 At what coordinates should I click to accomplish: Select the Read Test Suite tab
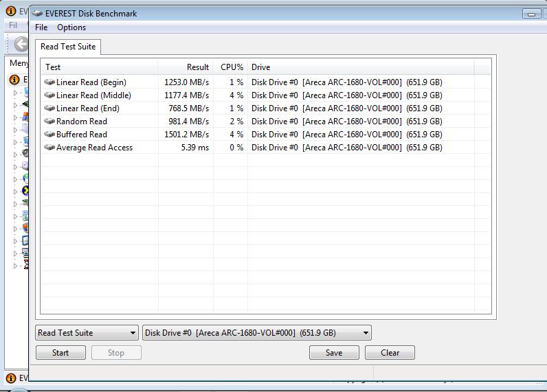(68, 47)
